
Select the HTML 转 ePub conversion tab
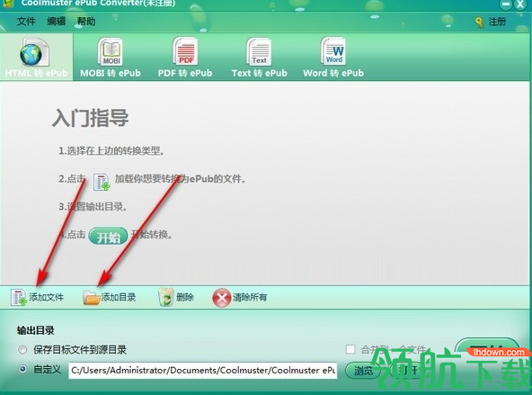pyautogui.click(x=36, y=57)
